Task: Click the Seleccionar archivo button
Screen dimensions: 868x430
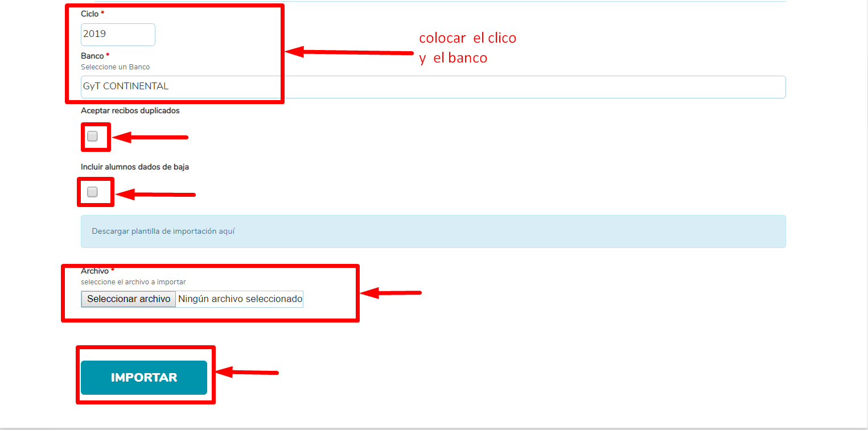Action: click(129, 299)
